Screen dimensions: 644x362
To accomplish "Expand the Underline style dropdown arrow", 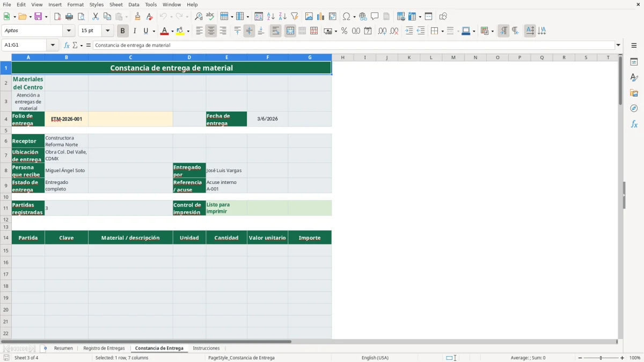I will click(153, 31).
